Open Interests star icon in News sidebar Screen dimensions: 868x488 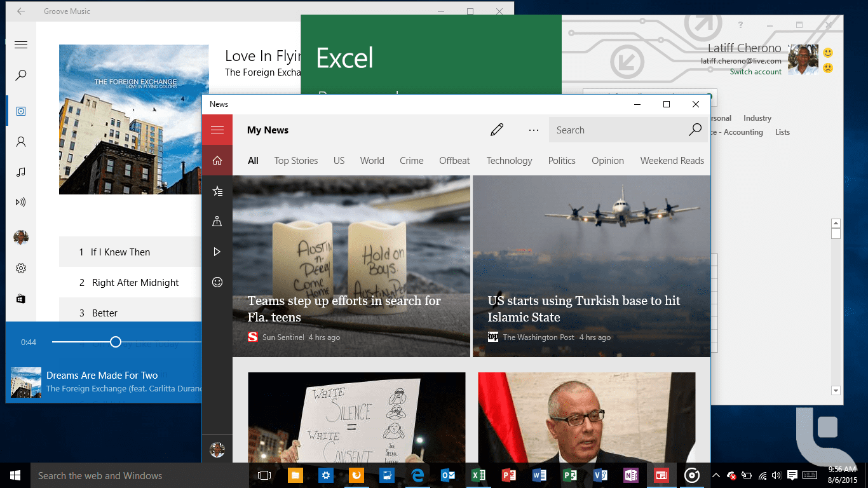coord(217,191)
